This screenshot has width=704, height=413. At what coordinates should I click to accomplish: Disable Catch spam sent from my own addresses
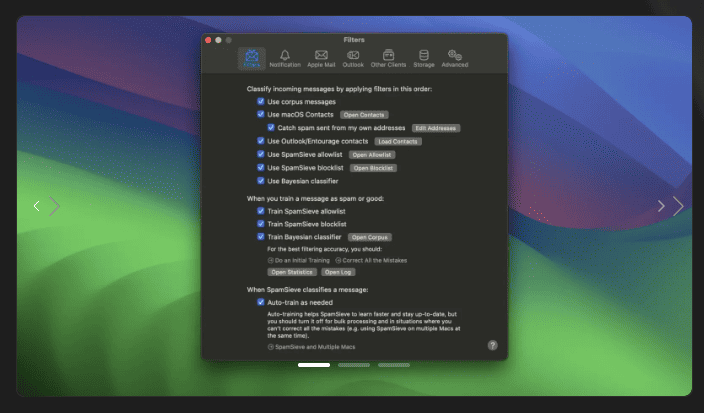tap(271, 127)
